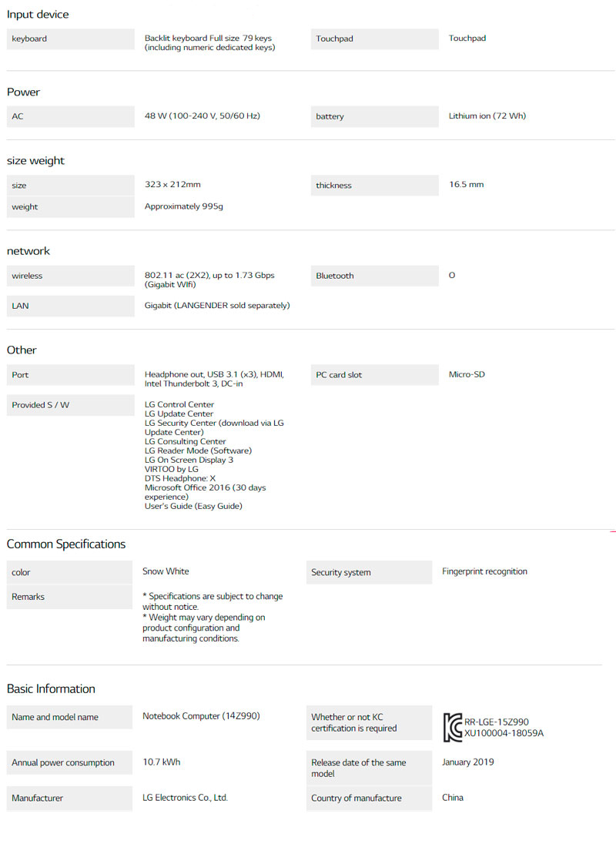Click the LAN label cell
This screenshot has height=844, width=616.
point(70,306)
